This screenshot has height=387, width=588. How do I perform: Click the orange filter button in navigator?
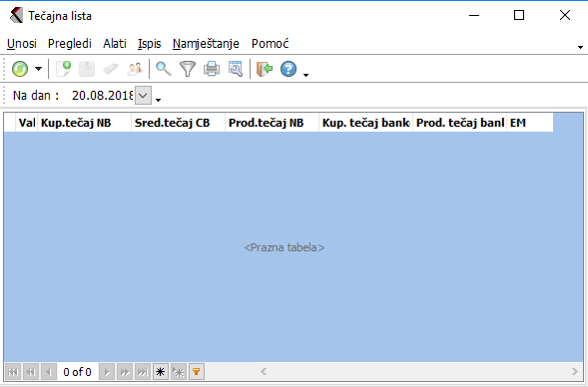196,372
